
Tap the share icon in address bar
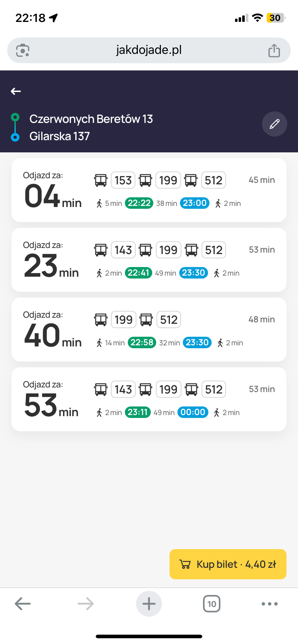[274, 50]
